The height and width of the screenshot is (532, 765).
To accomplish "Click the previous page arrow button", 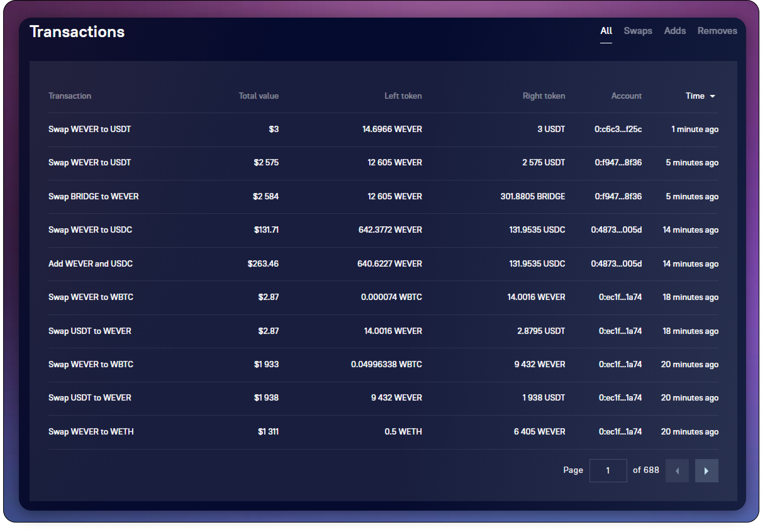I will point(677,470).
